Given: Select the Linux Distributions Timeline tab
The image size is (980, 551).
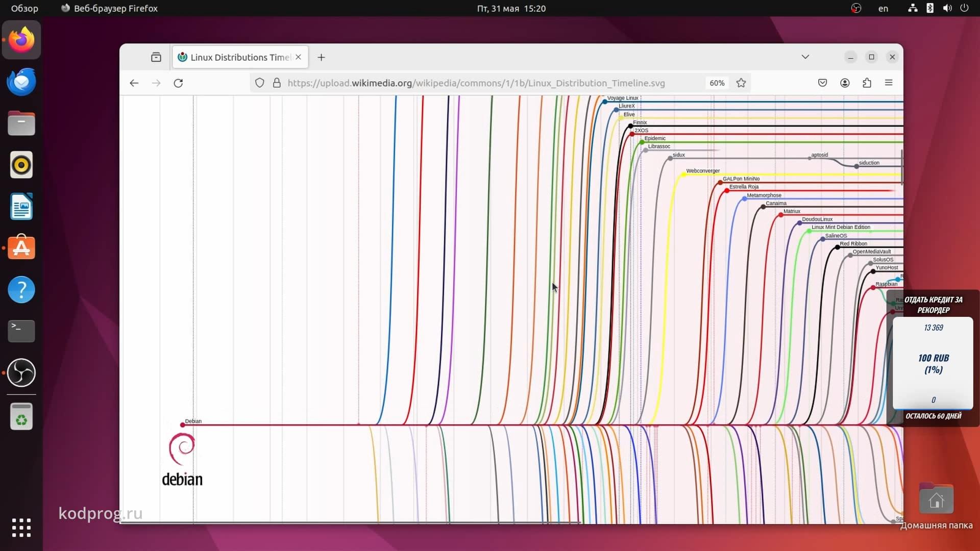Looking at the screenshot, I should [x=240, y=57].
